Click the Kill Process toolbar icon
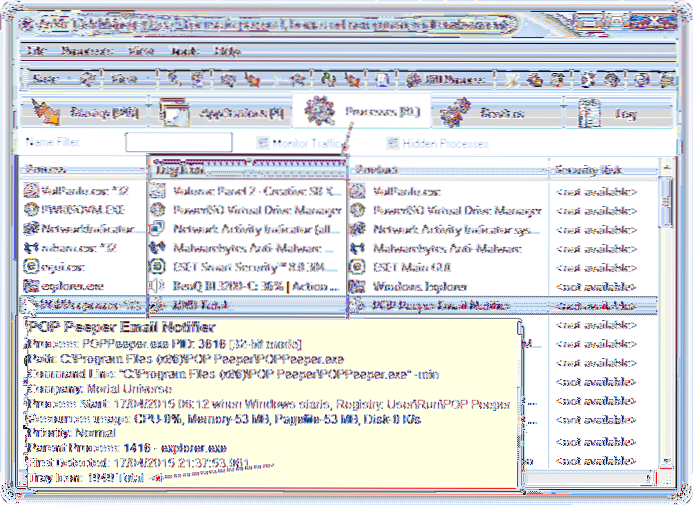 click(414, 80)
